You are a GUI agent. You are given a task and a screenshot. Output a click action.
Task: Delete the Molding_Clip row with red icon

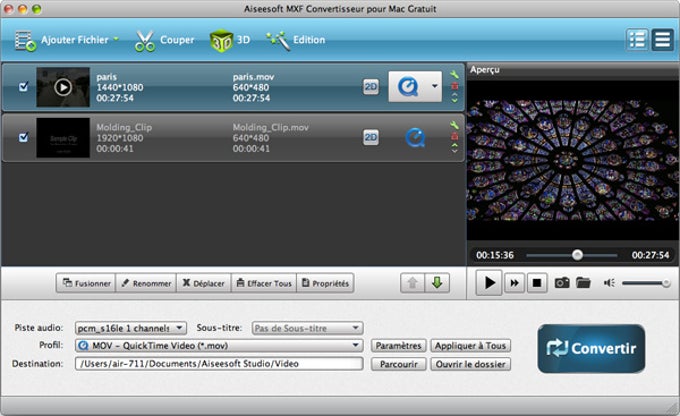coord(454,137)
